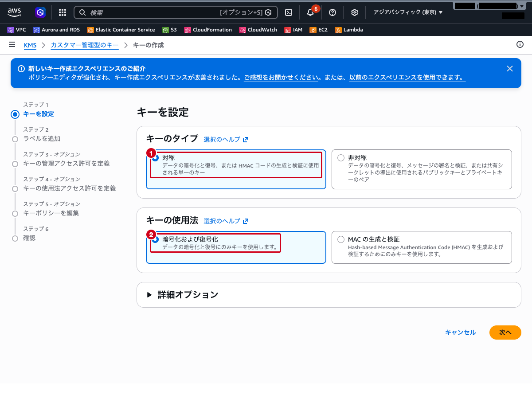This screenshot has height=399, width=532.
Task: Open the IAM bookmark
Action: (293, 30)
